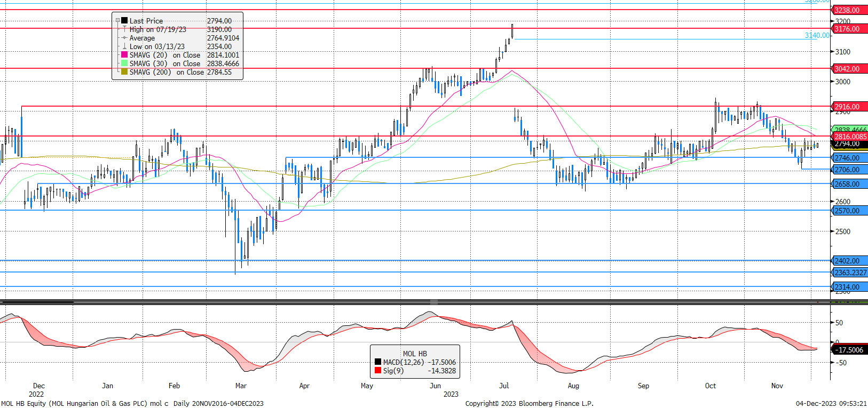Image resolution: width=868 pixels, height=408 pixels.
Task: Select the 2746.00 blue support tag
Action: (849, 158)
